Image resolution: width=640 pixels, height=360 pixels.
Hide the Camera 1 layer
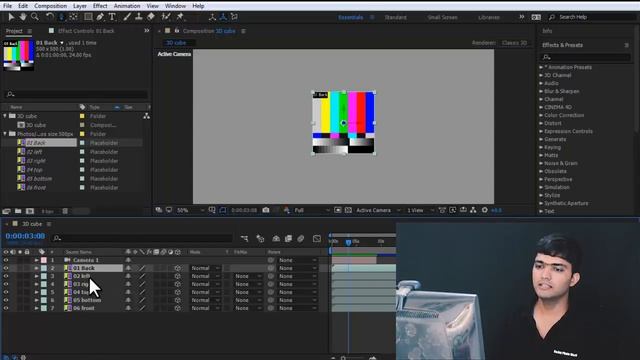[6, 260]
